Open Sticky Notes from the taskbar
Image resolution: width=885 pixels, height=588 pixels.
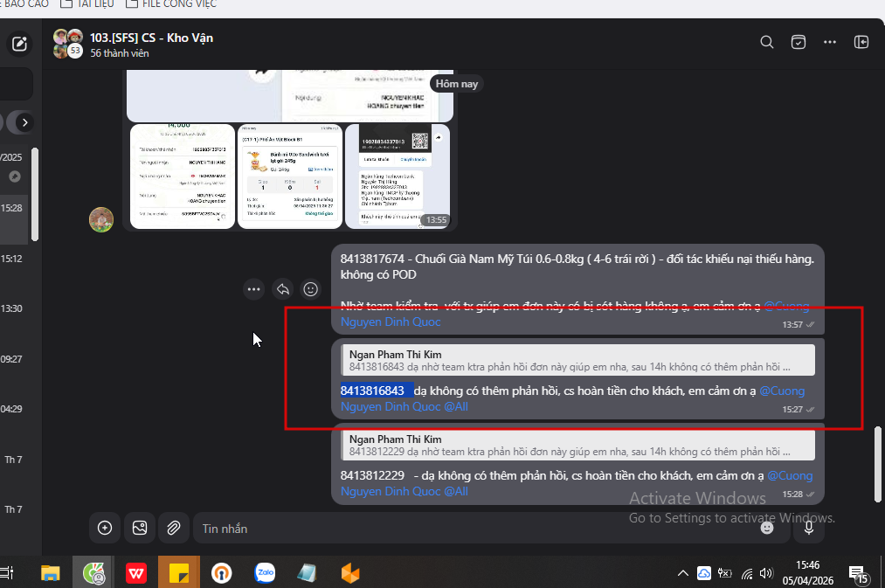[x=179, y=572]
